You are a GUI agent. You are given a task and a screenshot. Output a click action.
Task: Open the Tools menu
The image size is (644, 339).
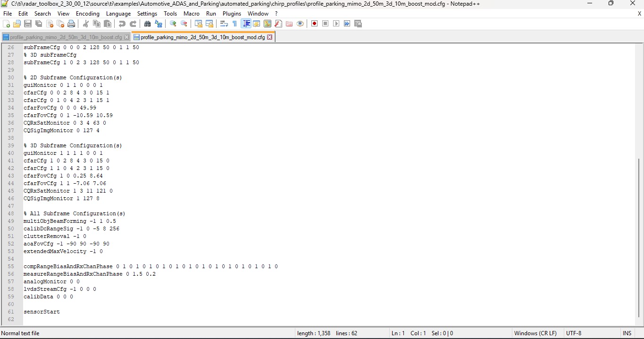point(170,14)
